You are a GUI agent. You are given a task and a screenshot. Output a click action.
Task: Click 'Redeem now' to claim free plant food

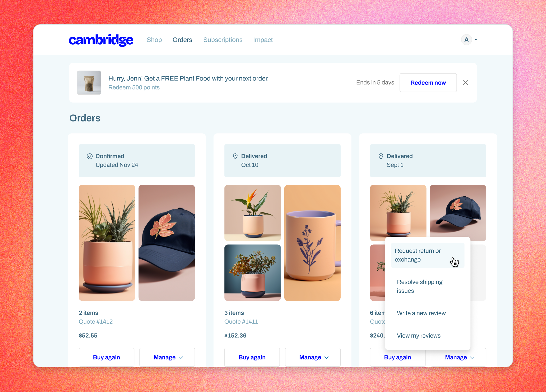(x=428, y=82)
